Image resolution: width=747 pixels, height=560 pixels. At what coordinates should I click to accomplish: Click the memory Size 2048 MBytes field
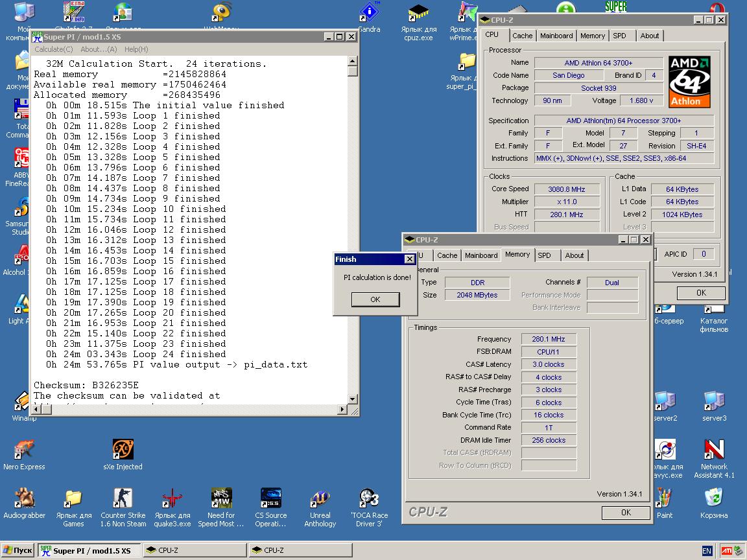click(477, 296)
